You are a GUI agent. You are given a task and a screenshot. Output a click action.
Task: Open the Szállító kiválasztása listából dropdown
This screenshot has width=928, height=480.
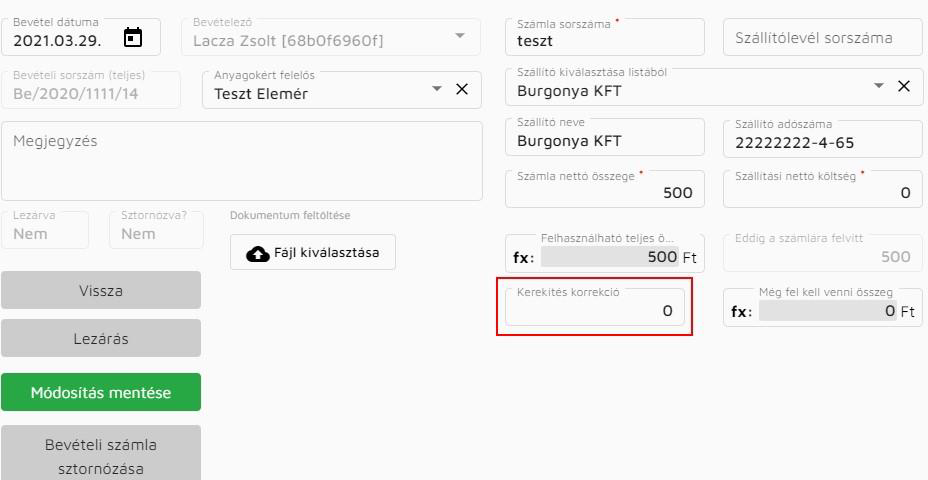click(879, 86)
